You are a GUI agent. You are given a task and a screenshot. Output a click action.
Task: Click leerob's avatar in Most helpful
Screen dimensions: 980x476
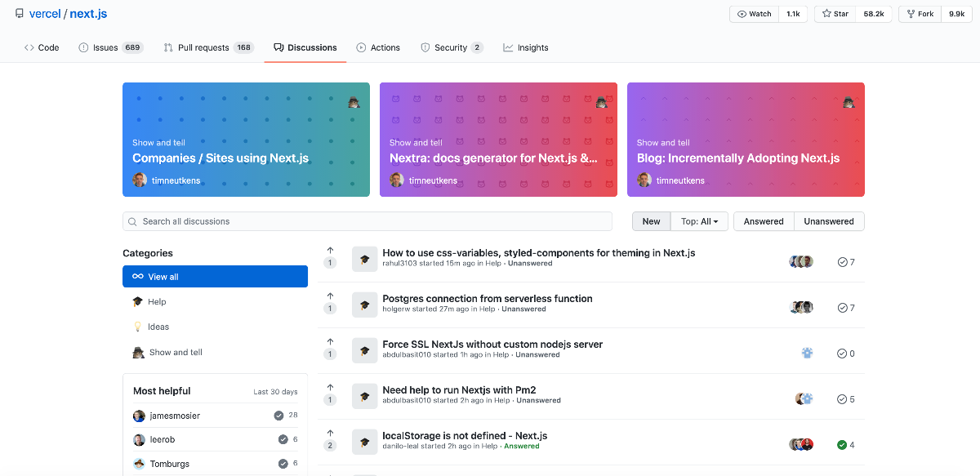click(x=140, y=439)
